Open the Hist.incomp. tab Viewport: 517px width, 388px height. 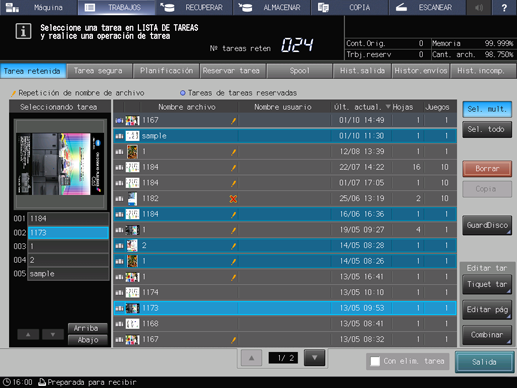(483, 71)
